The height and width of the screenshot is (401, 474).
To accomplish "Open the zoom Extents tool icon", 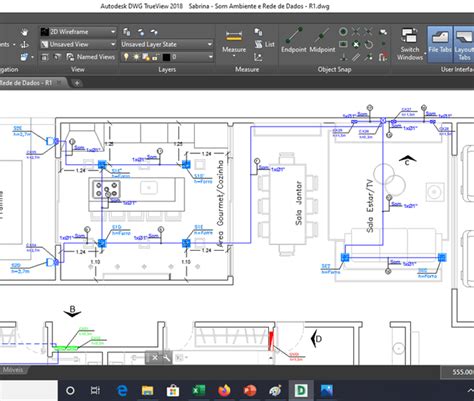I will tap(24, 57).
